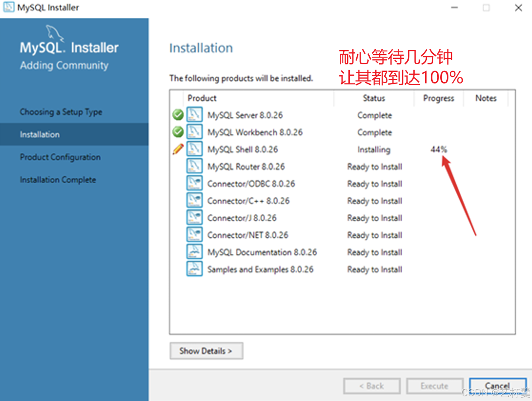Click the Connector/NET 8.0.26 product icon
The image size is (532, 401).
[x=194, y=234]
